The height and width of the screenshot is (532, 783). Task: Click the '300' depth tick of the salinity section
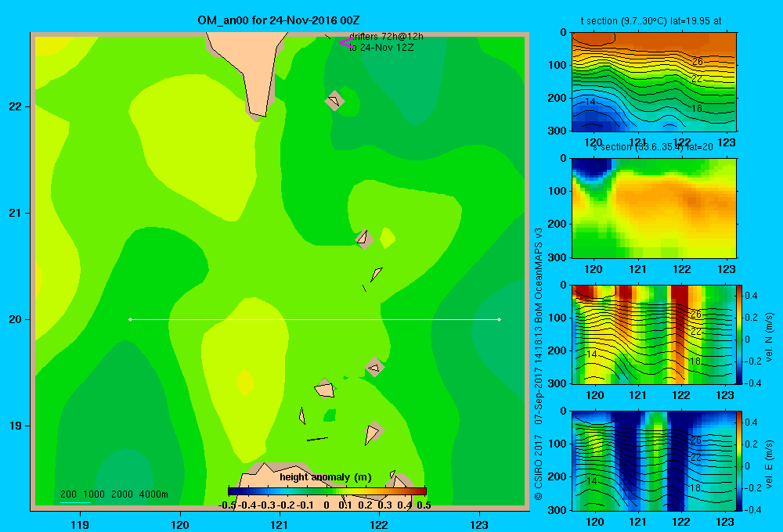(557, 257)
